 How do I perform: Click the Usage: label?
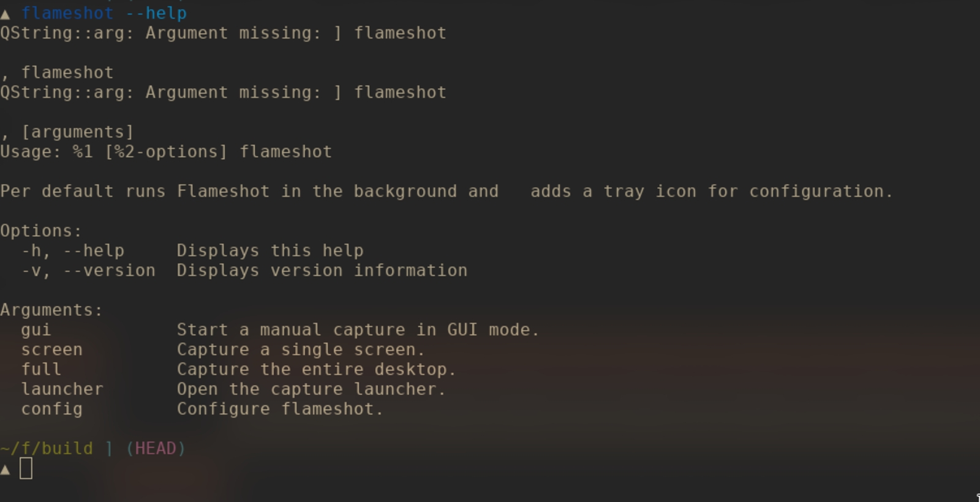coord(31,152)
